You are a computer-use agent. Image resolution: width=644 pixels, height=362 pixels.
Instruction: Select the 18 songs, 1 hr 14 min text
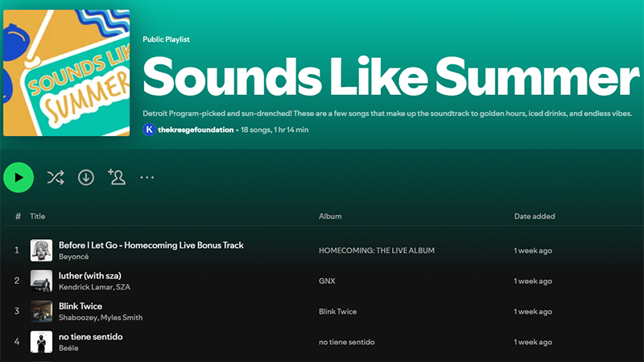pos(275,130)
